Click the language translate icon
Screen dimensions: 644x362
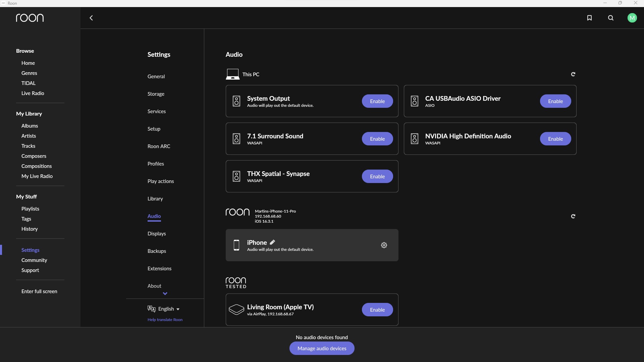152,309
